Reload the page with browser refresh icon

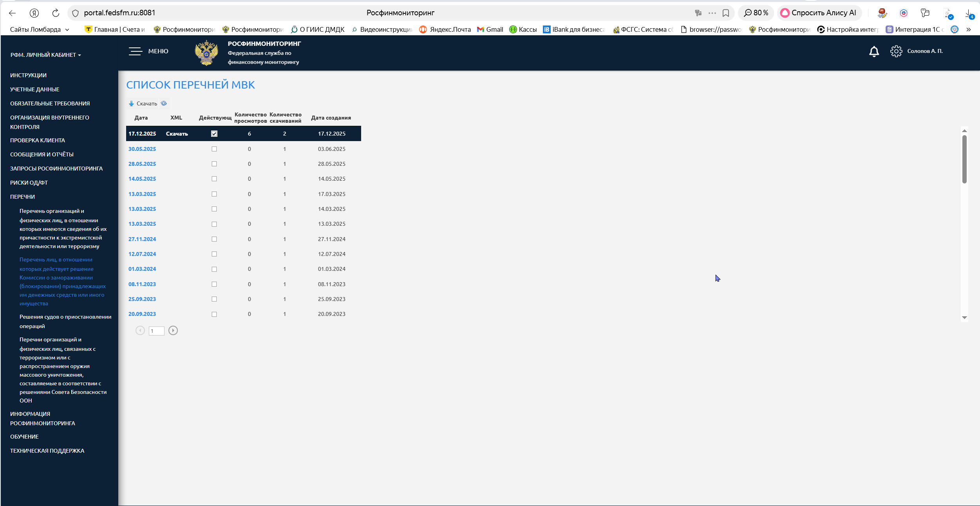tap(56, 13)
